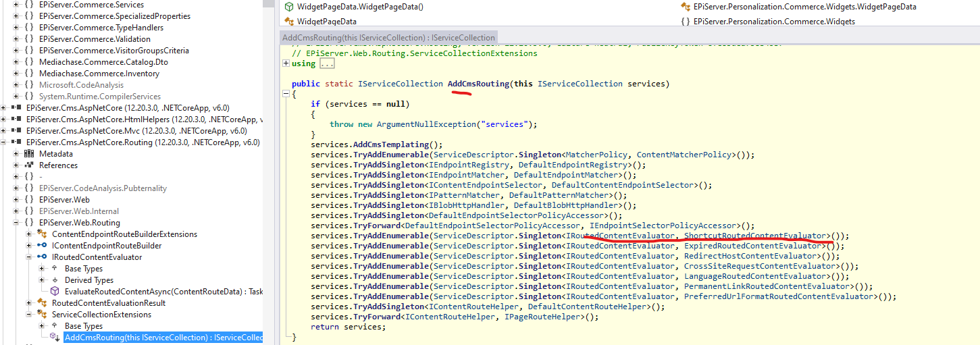
Task: Click the RoutedContentEvaluationResult class icon
Action: click(x=41, y=303)
